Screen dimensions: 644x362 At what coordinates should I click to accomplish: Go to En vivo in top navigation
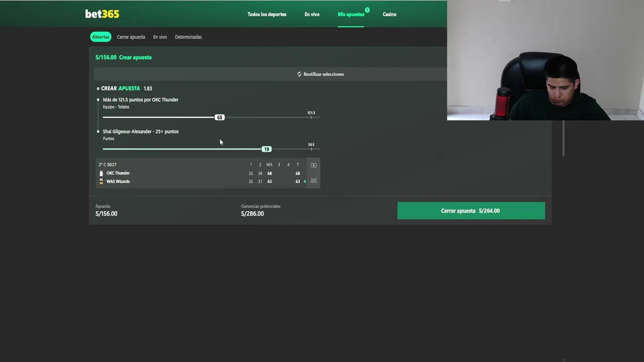pos(312,14)
